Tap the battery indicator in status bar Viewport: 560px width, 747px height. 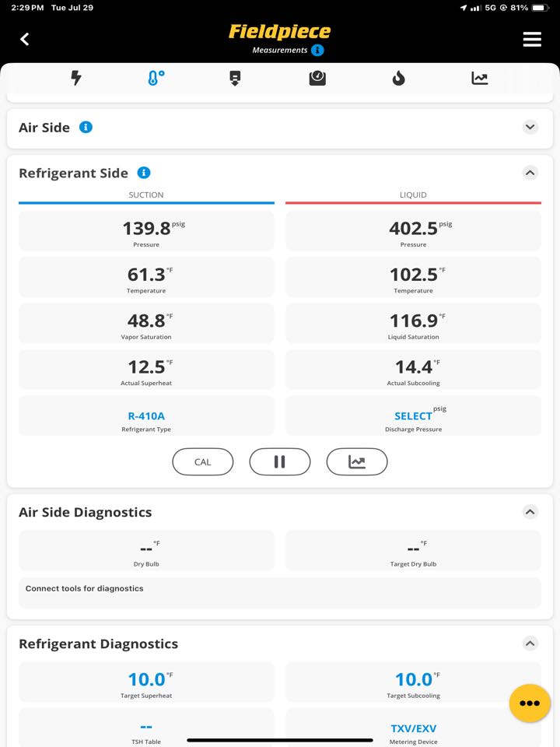point(540,8)
